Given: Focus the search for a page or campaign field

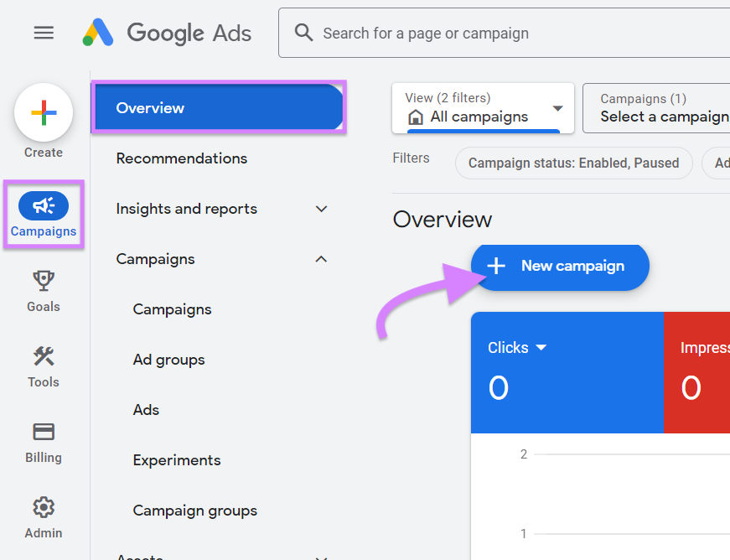Looking at the screenshot, I should [504, 33].
